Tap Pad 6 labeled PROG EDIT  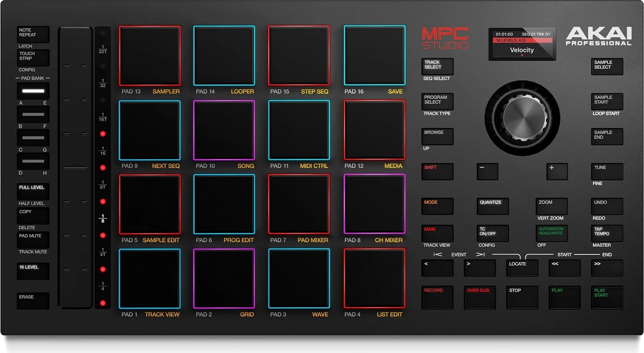(224, 204)
